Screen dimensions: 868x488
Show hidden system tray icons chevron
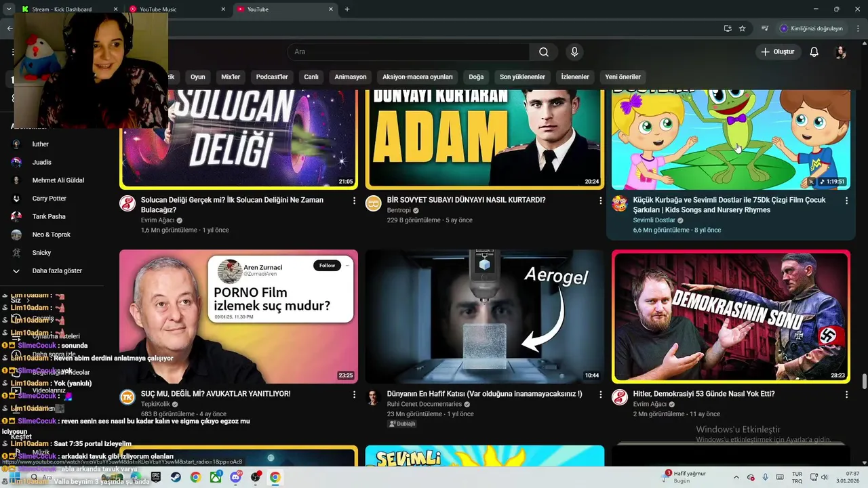pyautogui.click(x=736, y=477)
